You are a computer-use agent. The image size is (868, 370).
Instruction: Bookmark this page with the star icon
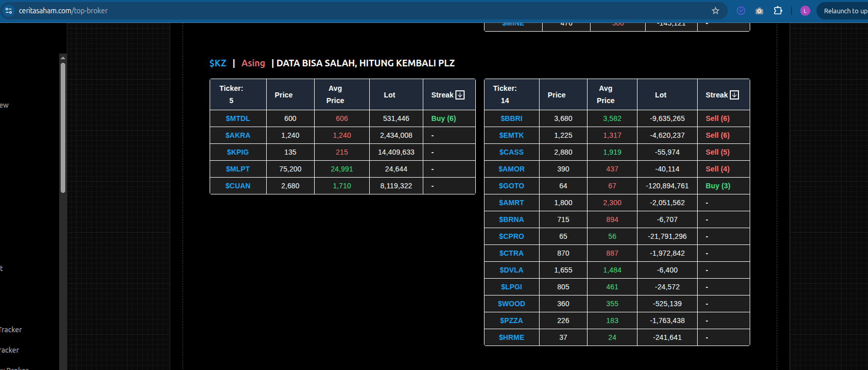pos(716,11)
